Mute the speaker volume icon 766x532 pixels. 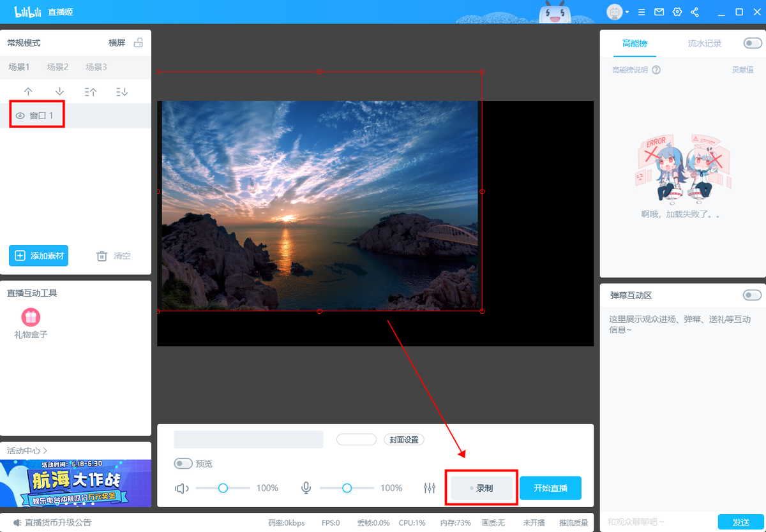(x=182, y=488)
